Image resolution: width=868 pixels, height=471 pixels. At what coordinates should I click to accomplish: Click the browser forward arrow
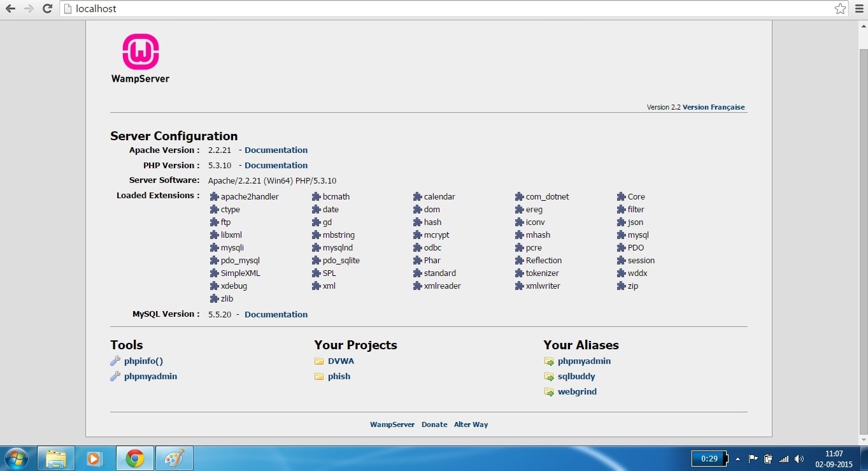click(x=29, y=9)
